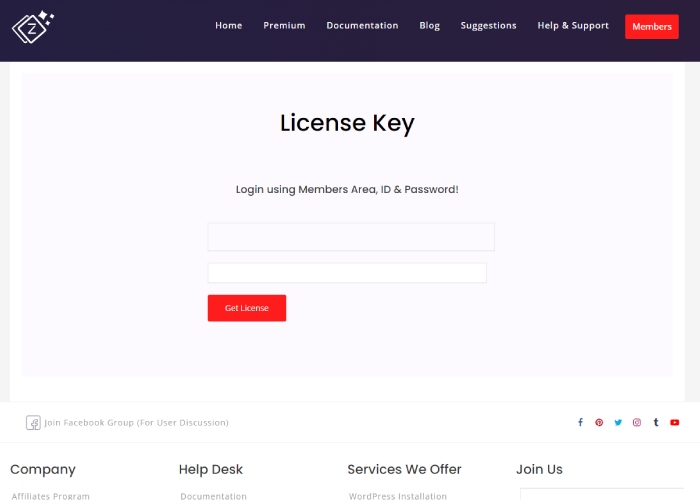Open the Pinterest social icon

click(599, 422)
